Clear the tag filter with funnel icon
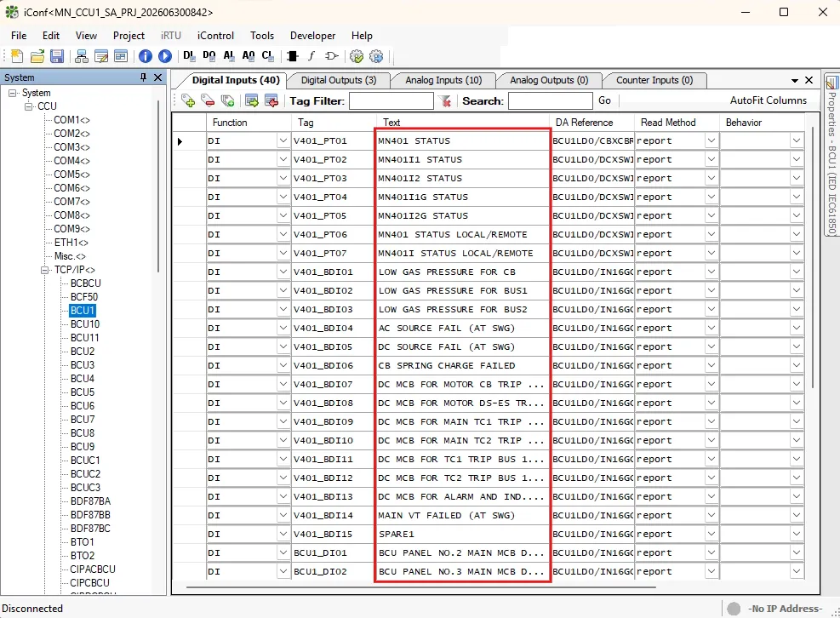The image size is (840, 618). pos(445,100)
